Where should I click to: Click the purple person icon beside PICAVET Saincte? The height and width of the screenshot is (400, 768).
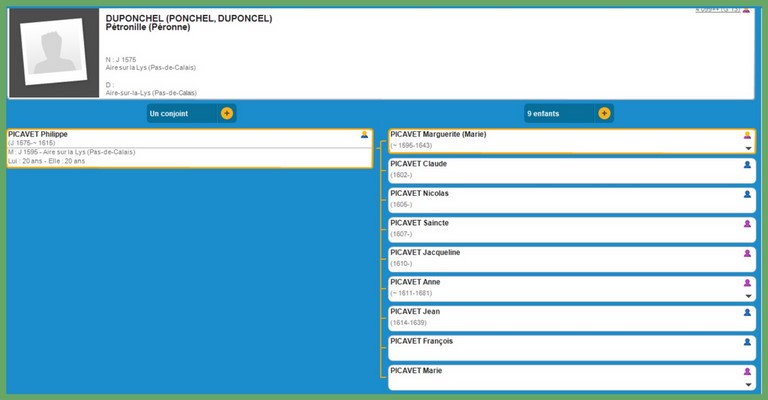pos(747,224)
